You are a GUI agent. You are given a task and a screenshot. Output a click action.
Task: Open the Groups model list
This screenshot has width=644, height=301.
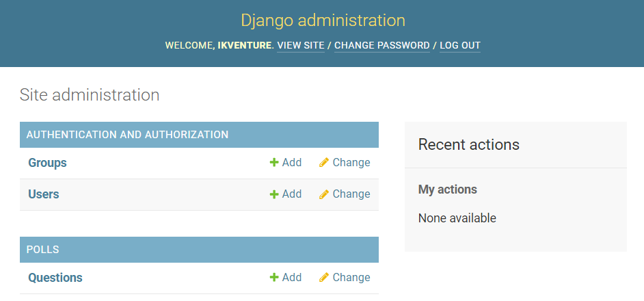(47, 163)
